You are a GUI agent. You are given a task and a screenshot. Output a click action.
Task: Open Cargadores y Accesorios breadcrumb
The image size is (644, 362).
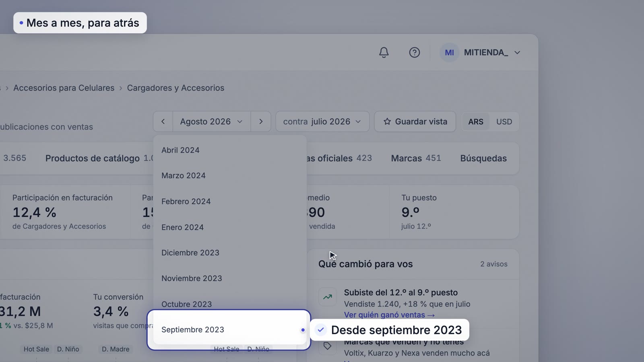(x=175, y=88)
